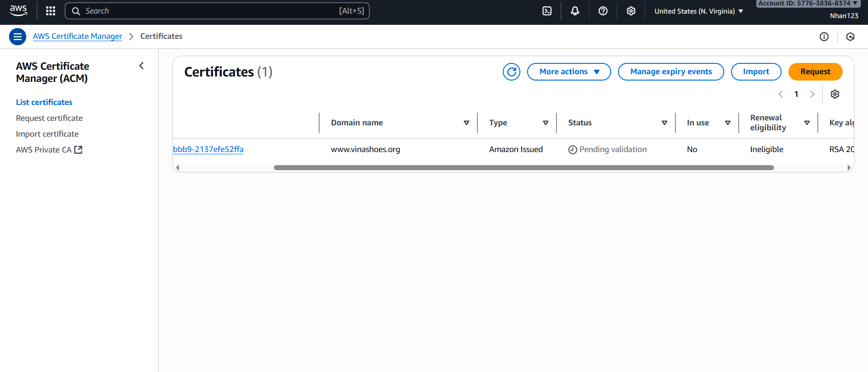Click the Certificates (1) heading
Screen dimensions: 868x372
pyautogui.click(x=228, y=72)
